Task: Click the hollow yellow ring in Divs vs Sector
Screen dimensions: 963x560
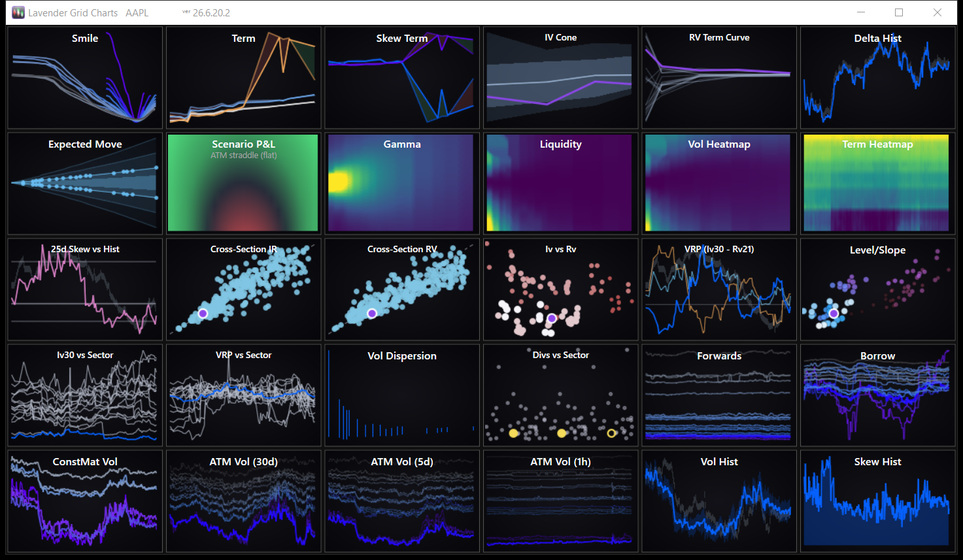Action: coord(612,433)
